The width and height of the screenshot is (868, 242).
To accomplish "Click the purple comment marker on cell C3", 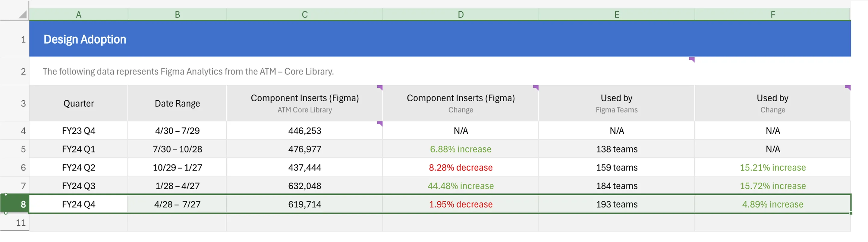I will coord(380,88).
